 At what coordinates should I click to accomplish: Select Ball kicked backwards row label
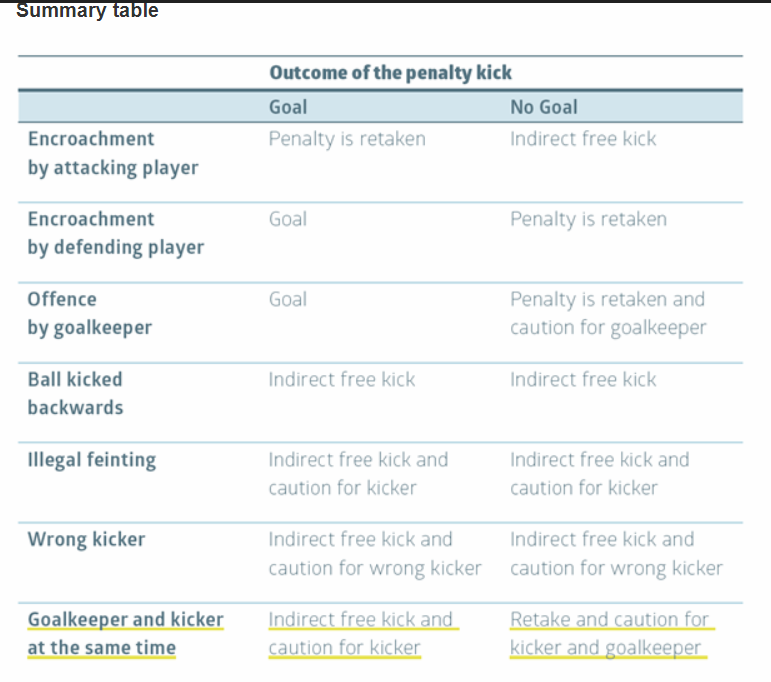click(75, 393)
